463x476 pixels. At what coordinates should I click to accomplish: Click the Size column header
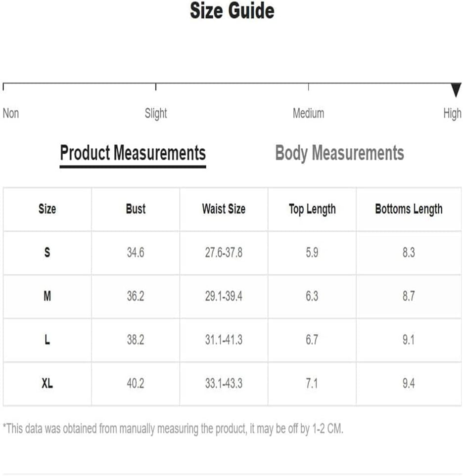click(x=47, y=209)
